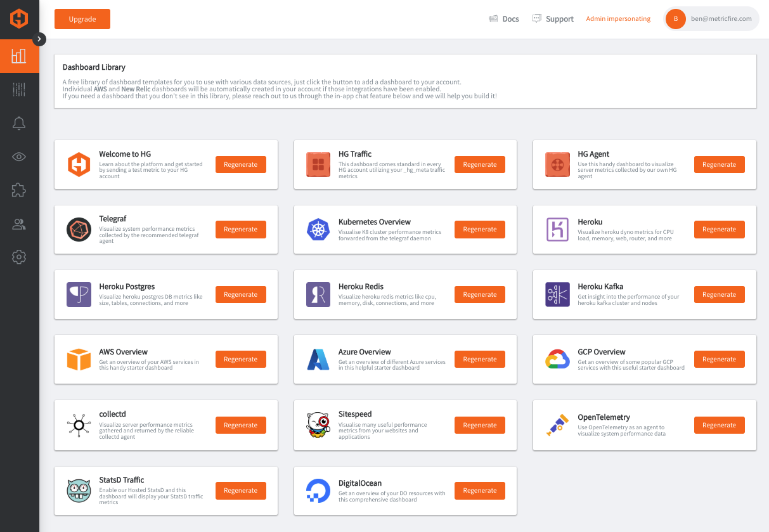The height and width of the screenshot is (532, 769).
Task: Open the Support link in header
Action: coord(553,19)
